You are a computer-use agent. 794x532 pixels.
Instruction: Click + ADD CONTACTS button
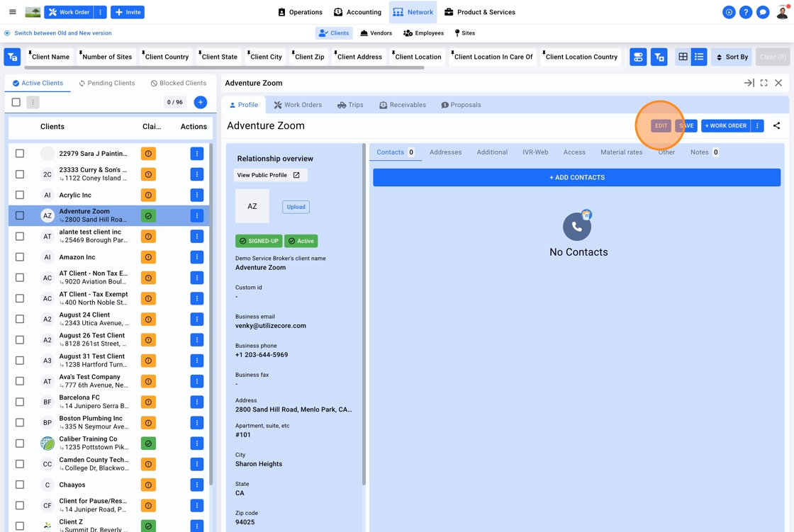tap(577, 177)
